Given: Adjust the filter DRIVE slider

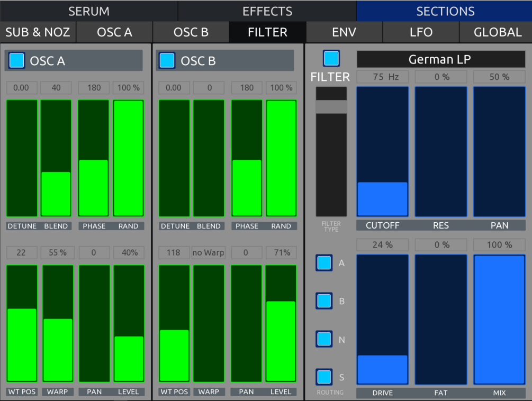Looking at the screenshot, I should tap(382, 320).
